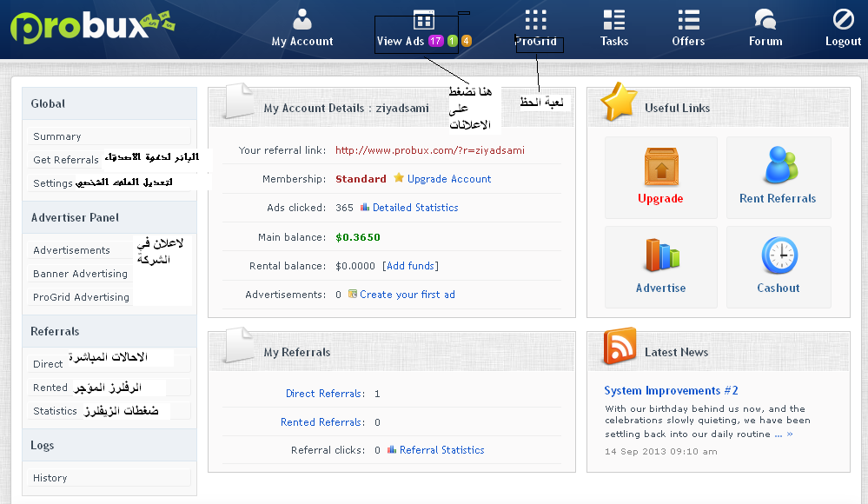Click Upgrade Account link
The height and width of the screenshot is (504, 868).
click(x=449, y=179)
